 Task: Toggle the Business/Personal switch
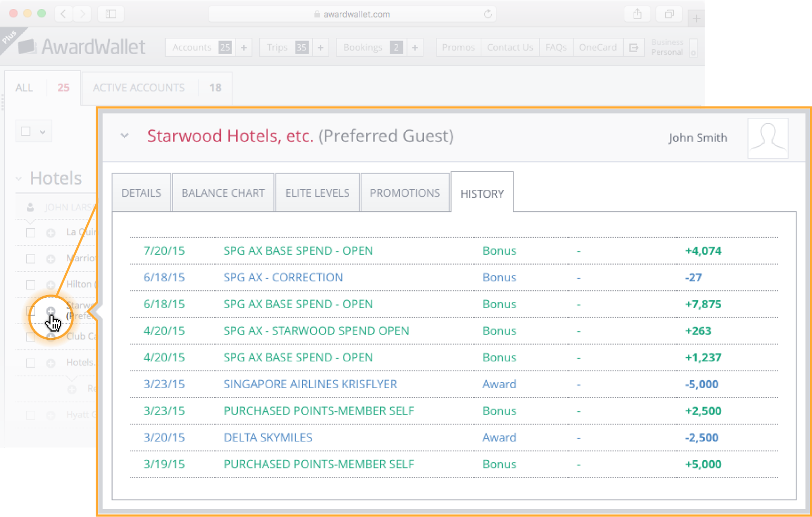click(693, 47)
